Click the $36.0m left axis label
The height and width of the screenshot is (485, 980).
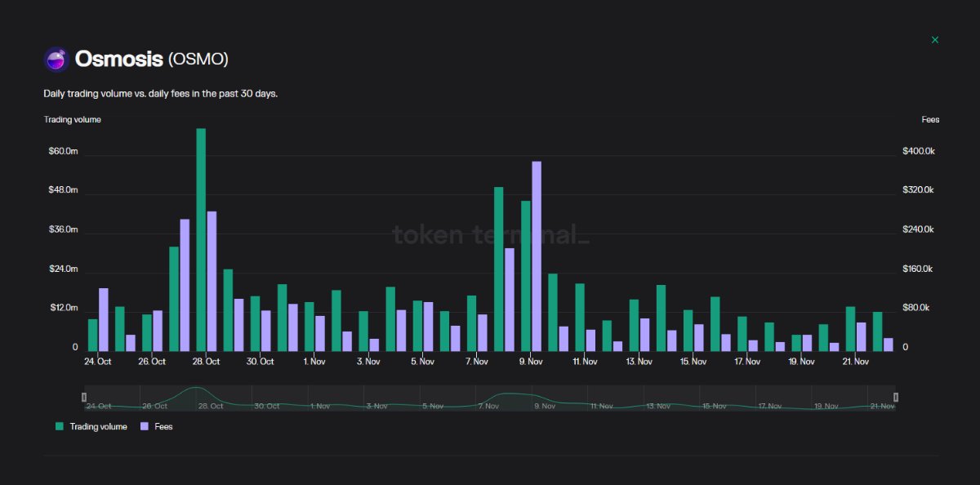[x=63, y=229]
